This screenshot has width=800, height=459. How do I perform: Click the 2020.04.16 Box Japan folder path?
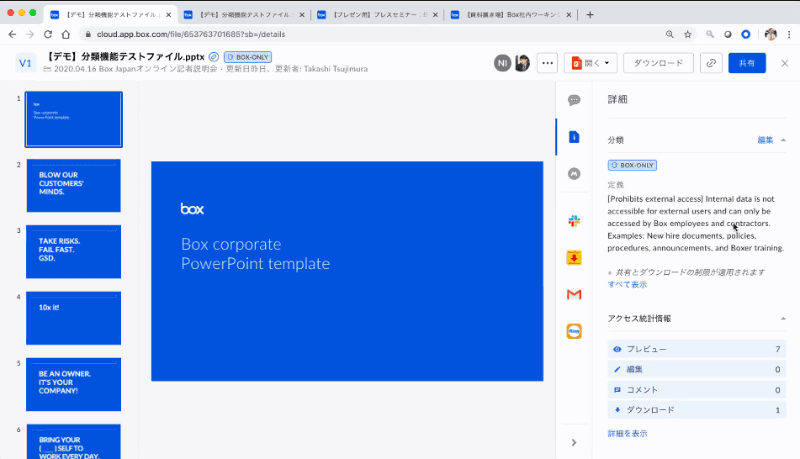[x=136, y=69]
